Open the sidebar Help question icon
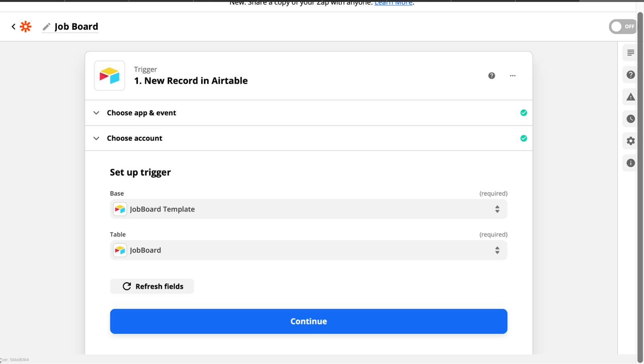Screen dimensions: 644x364 (630, 75)
